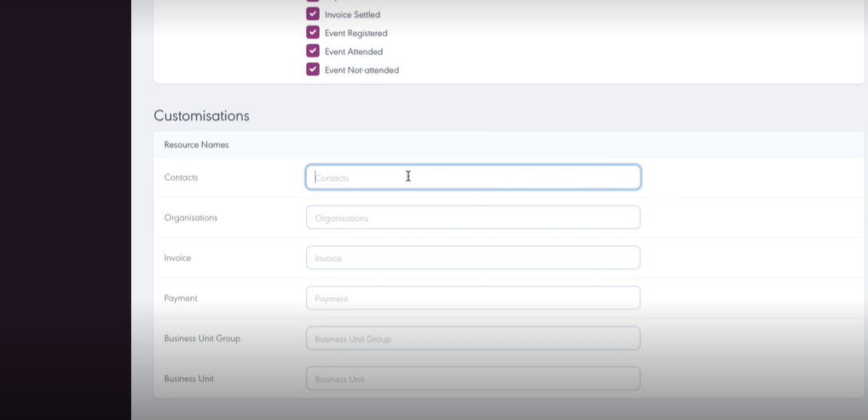Image resolution: width=868 pixels, height=420 pixels.
Task: Click the Payment text input box
Action: tap(473, 298)
